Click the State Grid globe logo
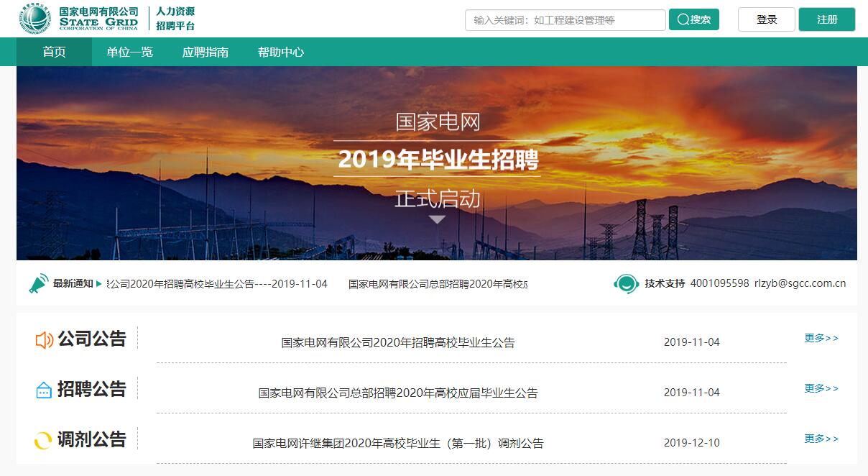This screenshot has height=476, width=868. [x=35, y=19]
